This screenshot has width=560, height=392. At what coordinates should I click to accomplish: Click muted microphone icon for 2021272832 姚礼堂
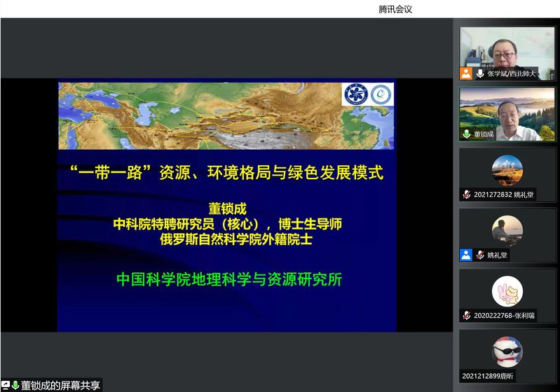tap(466, 195)
